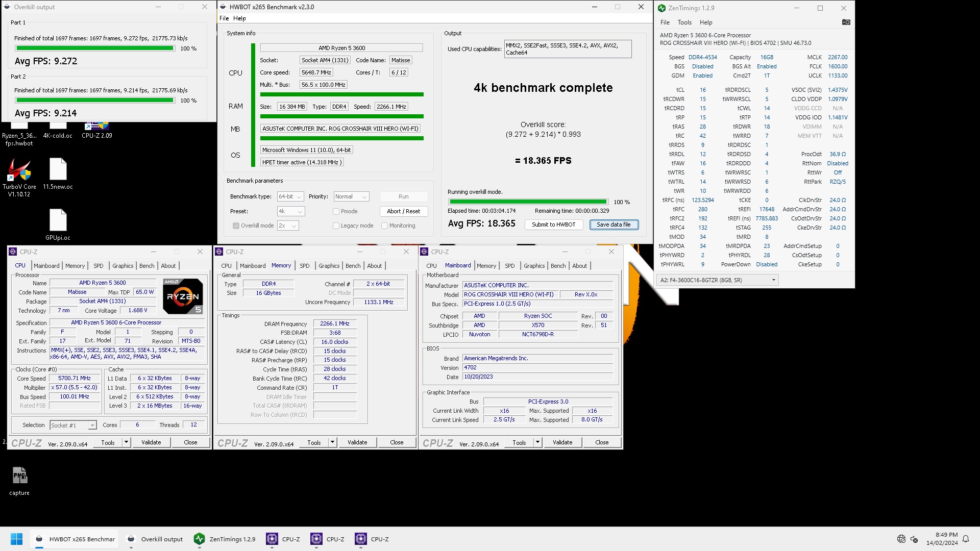Click the Core Speed value field

pos(75,379)
